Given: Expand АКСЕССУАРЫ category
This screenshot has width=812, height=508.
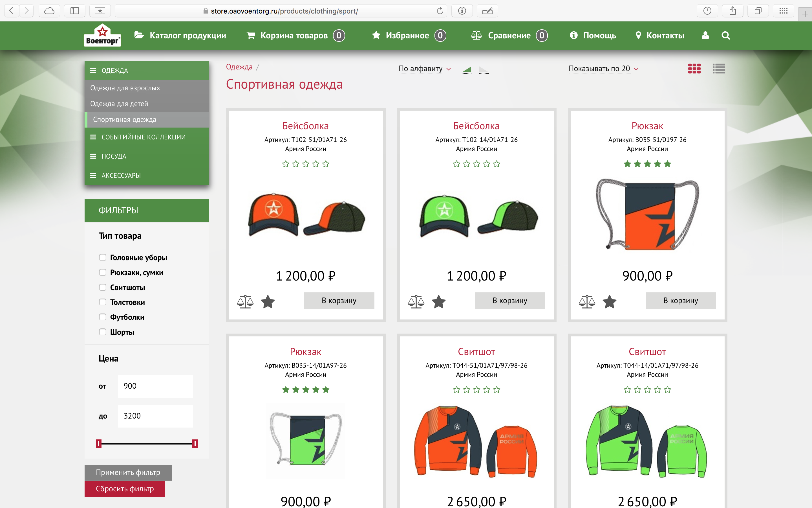Looking at the screenshot, I should pos(147,175).
